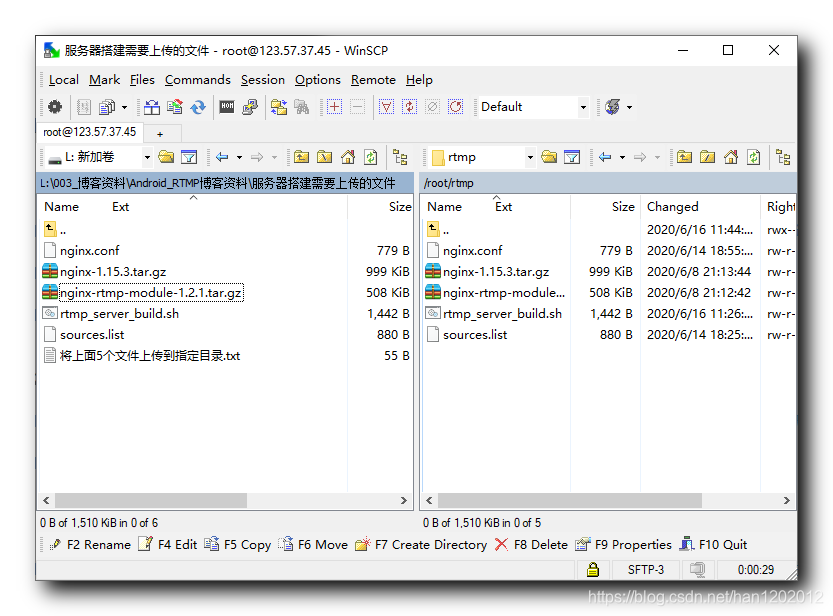The image size is (833, 616).
Task: Click the F9 Properties button
Action: pyautogui.click(x=624, y=545)
